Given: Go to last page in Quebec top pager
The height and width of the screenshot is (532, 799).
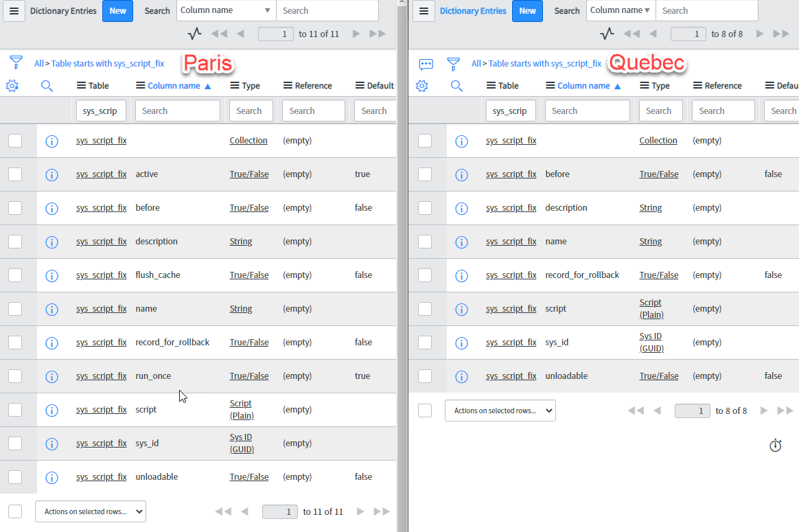Looking at the screenshot, I should [x=780, y=34].
